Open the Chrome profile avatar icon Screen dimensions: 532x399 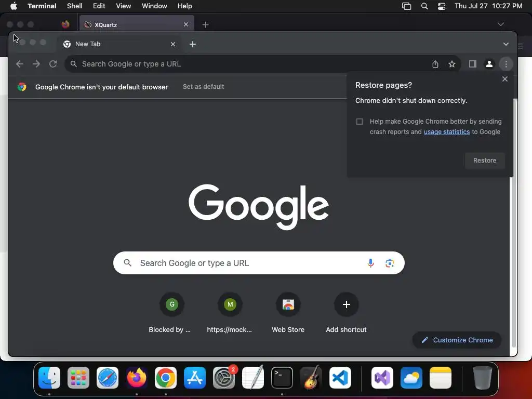tap(489, 64)
